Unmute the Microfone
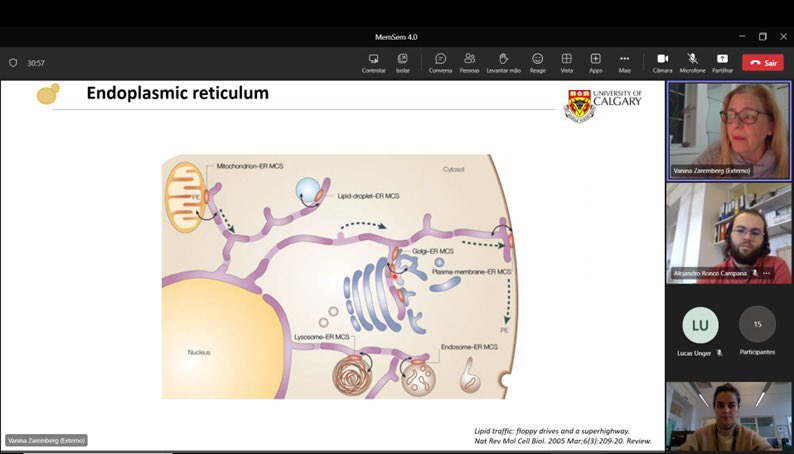The image size is (794, 454). click(692, 63)
